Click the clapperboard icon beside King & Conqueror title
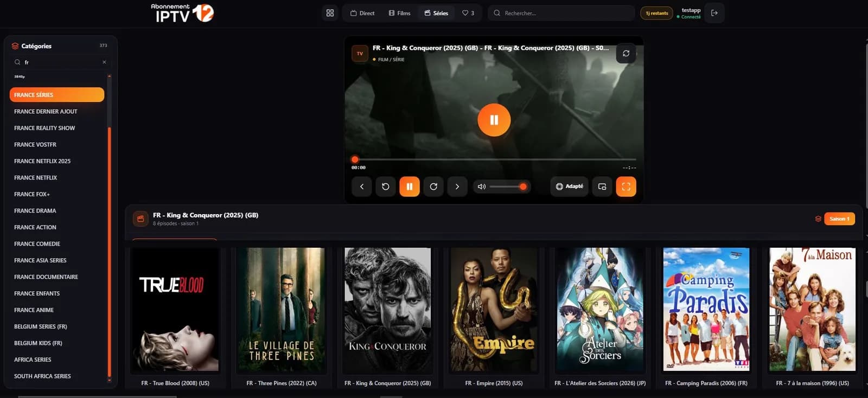The width and height of the screenshot is (868, 398). click(x=141, y=219)
